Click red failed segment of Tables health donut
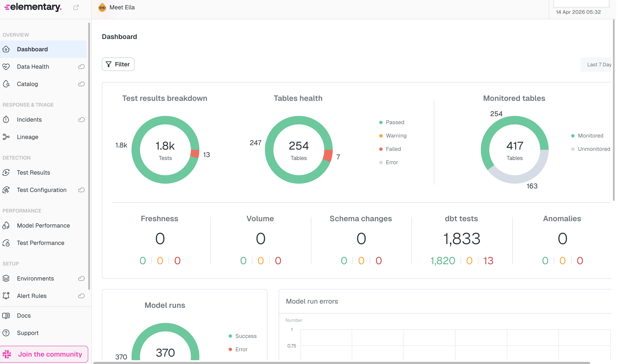Screen dimensions: 621x364 (328, 156)
